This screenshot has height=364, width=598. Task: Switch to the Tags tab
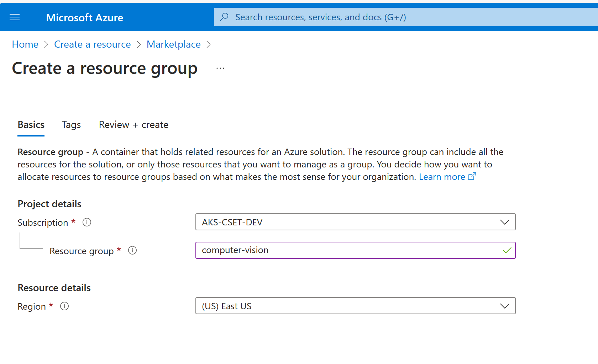click(x=71, y=125)
